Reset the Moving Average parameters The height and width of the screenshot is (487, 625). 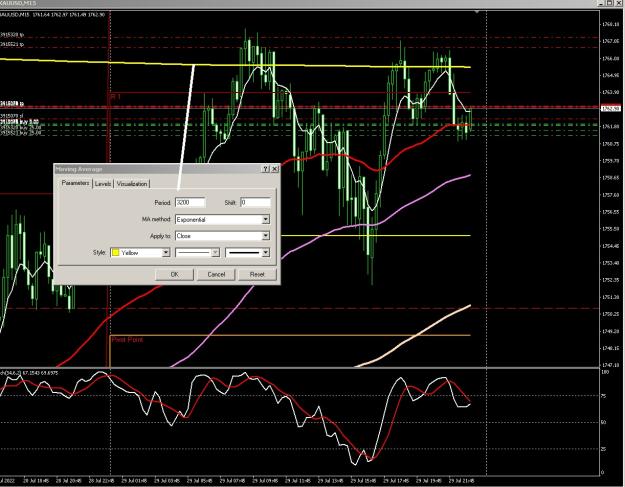click(x=257, y=275)
